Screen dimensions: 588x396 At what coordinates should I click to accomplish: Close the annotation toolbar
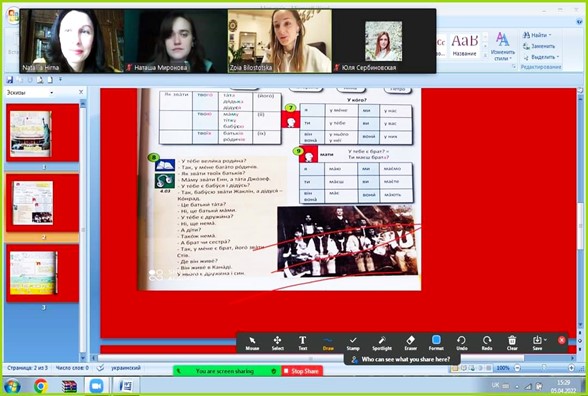561,340
